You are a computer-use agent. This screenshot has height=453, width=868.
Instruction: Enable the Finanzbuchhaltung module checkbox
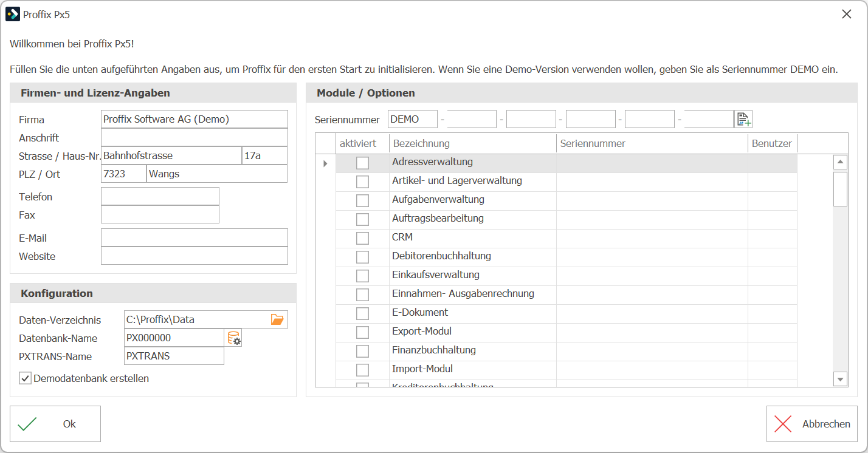(362, 351)
